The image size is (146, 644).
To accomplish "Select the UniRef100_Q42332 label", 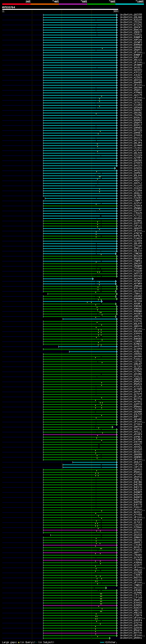I will click(131, 588).
